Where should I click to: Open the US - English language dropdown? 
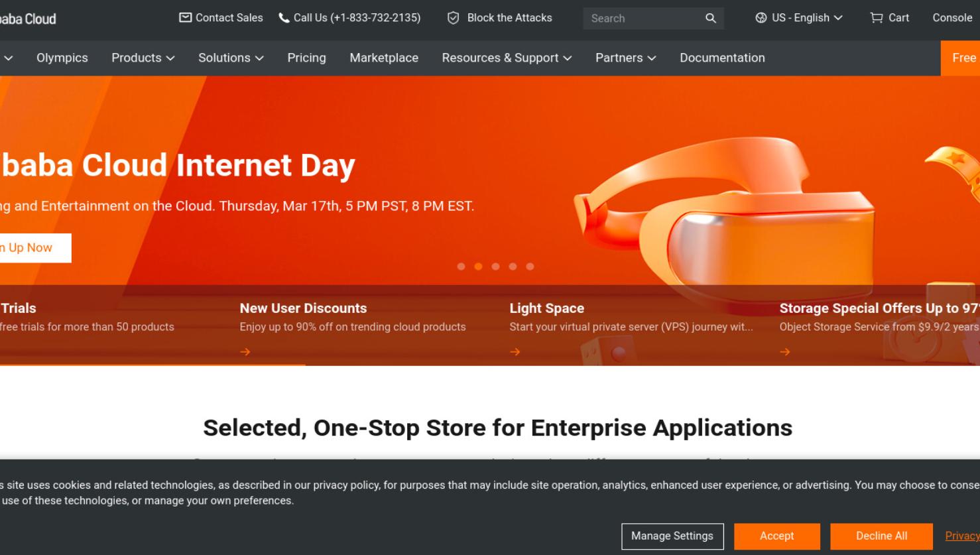click(x=799, y=18)
